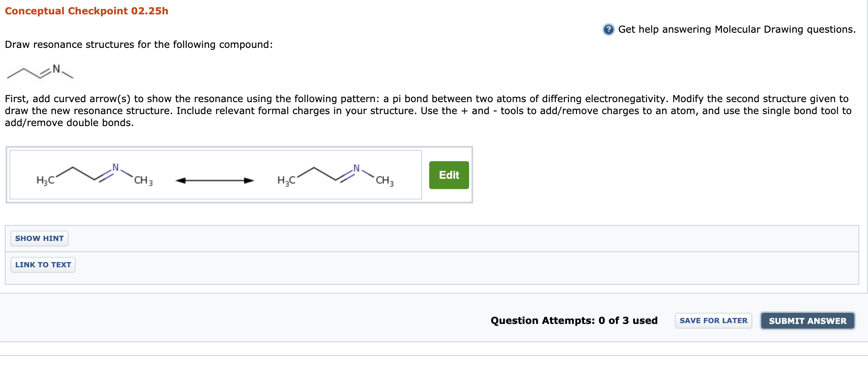
Task: Click the CH3 group of the left structure
Action: 144,181
